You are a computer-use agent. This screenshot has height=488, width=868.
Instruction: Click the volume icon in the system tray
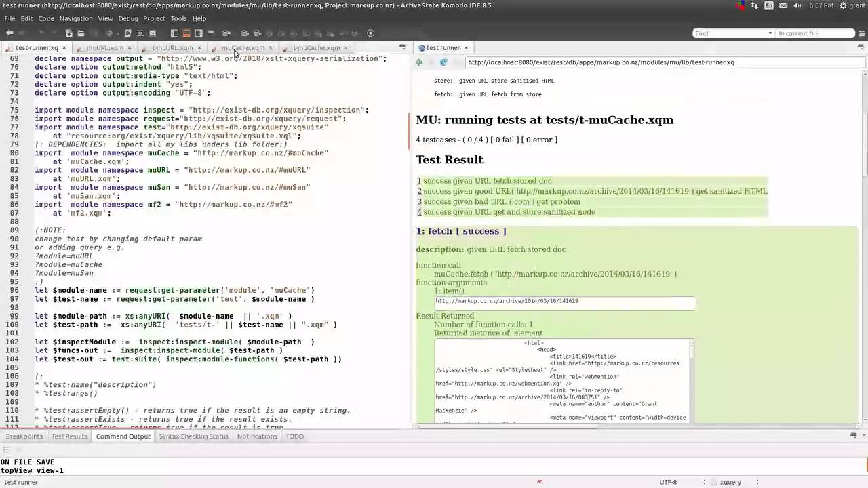click(798, 5)
